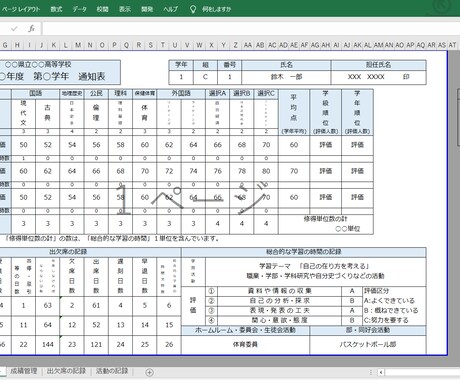
Task: Select column header H
Action: (x=17, y=45)
